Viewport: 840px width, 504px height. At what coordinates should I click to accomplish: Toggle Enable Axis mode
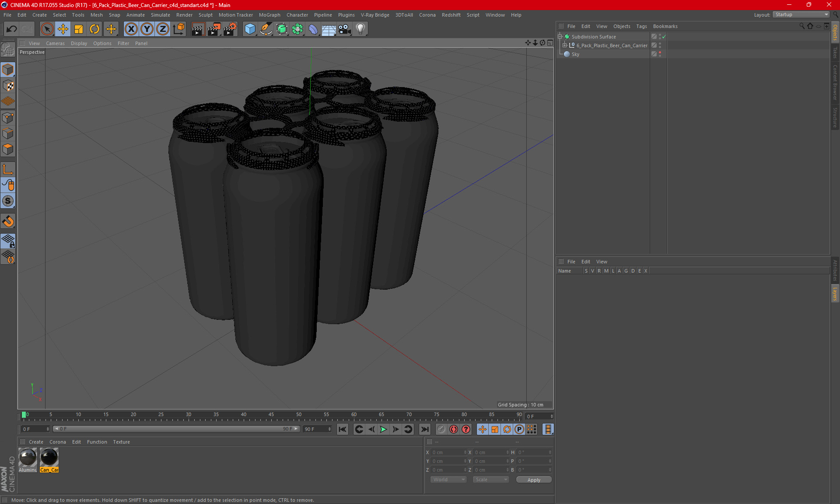[x=8, y=169]
